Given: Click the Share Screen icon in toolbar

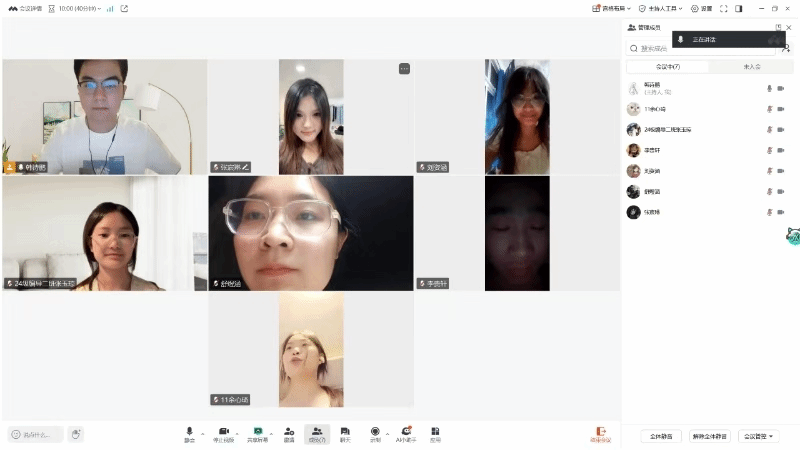Looking at the screenshot, I should [258, 432].
